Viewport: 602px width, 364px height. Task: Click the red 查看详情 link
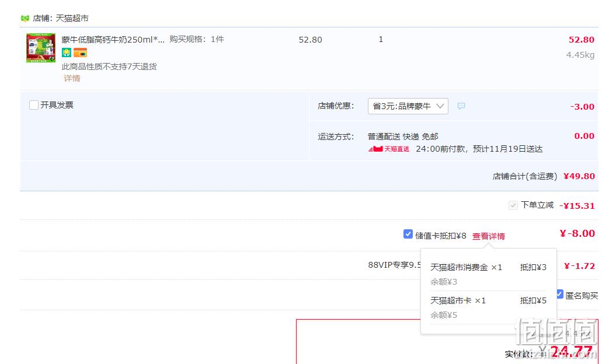click(x=488, y=236)
